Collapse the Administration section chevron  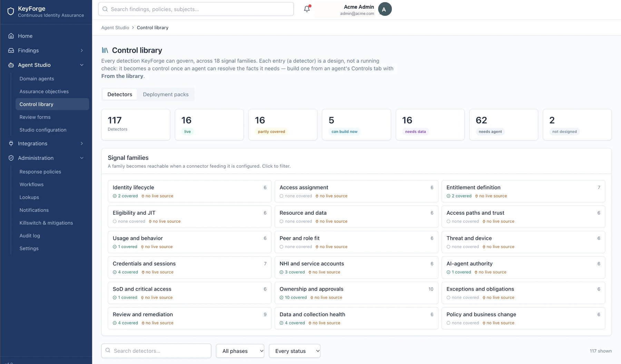point(82,158)
